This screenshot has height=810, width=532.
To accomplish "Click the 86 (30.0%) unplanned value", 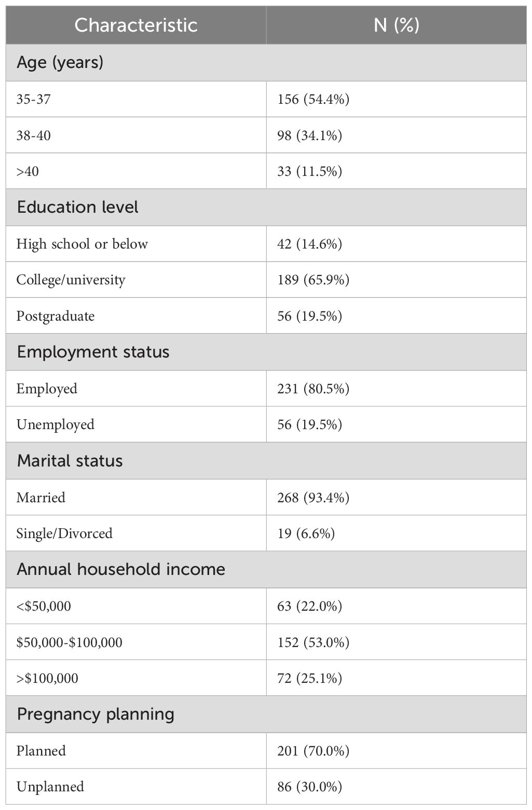I will pos(309,787).
